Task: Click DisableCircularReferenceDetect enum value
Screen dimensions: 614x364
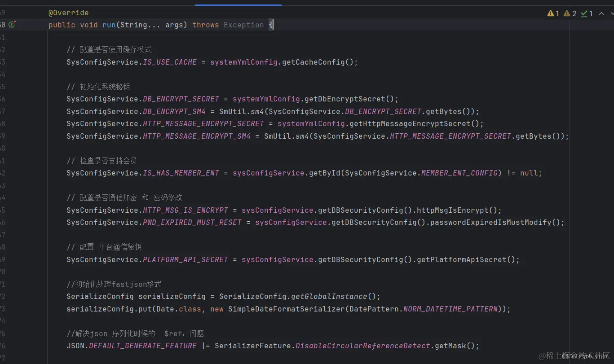Action: tap(363, 346)
